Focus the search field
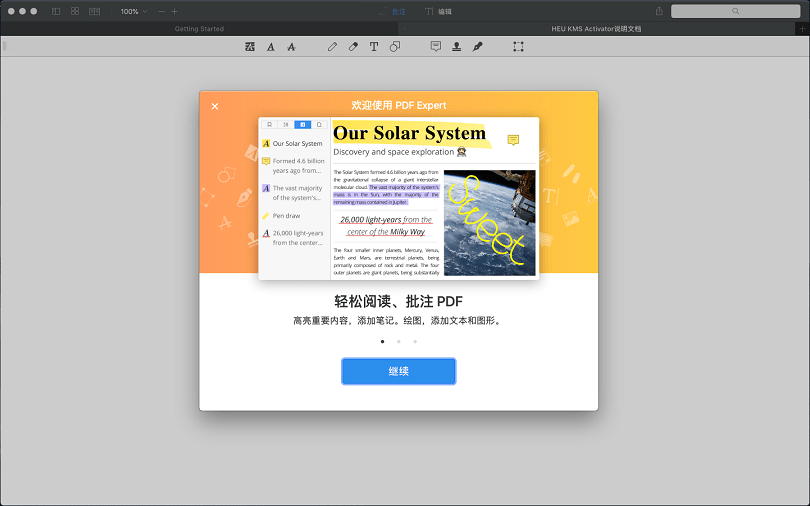 pyautogui.click(x=735, y=11)
